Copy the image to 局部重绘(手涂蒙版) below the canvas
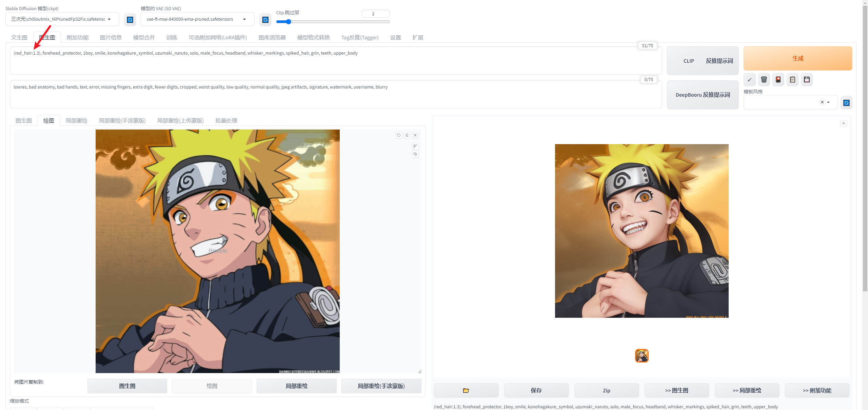 381,386
